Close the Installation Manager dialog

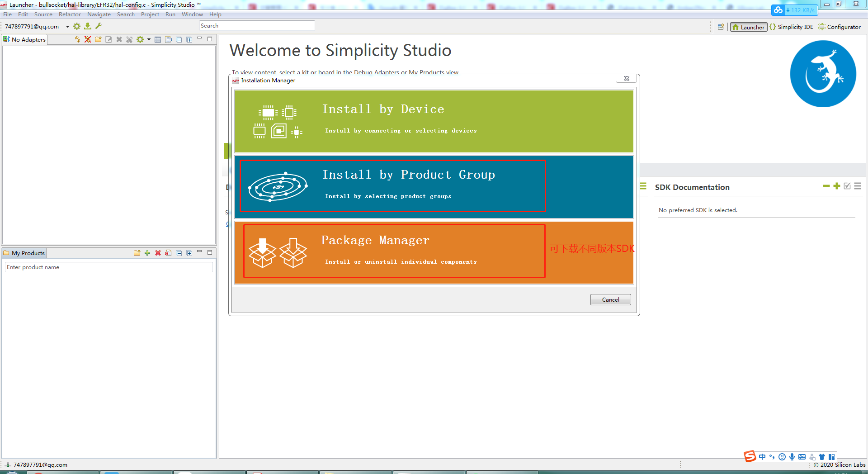coord(627,78)
